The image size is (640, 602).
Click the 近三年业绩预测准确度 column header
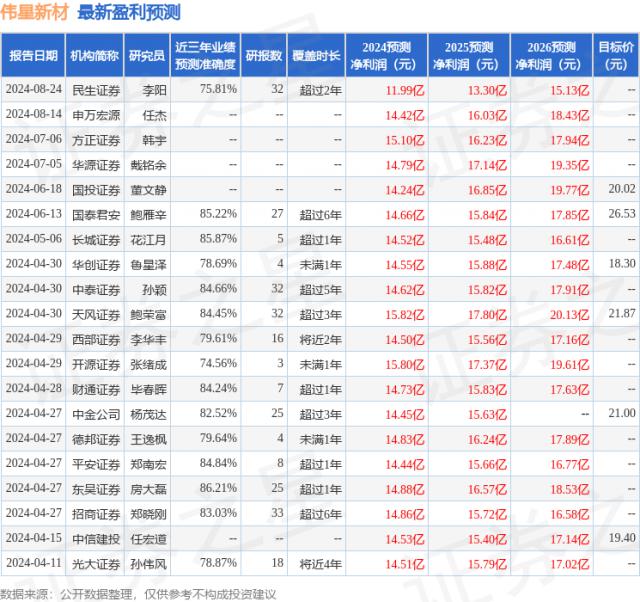207,56
